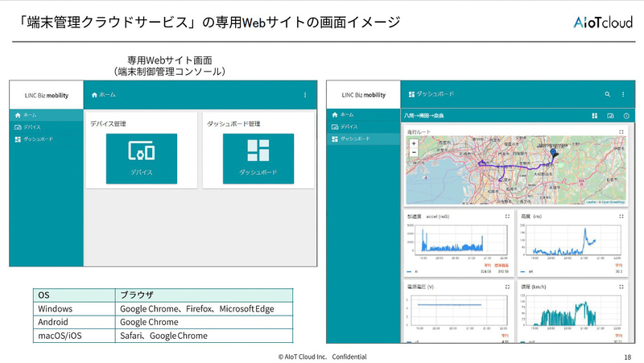Open the three-dot menu in left console header

[x=305, y=95]
